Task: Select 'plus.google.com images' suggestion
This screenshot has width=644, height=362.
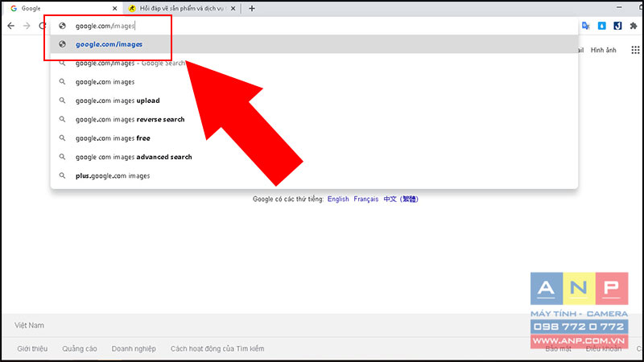Action: click(x=314, y=175)
